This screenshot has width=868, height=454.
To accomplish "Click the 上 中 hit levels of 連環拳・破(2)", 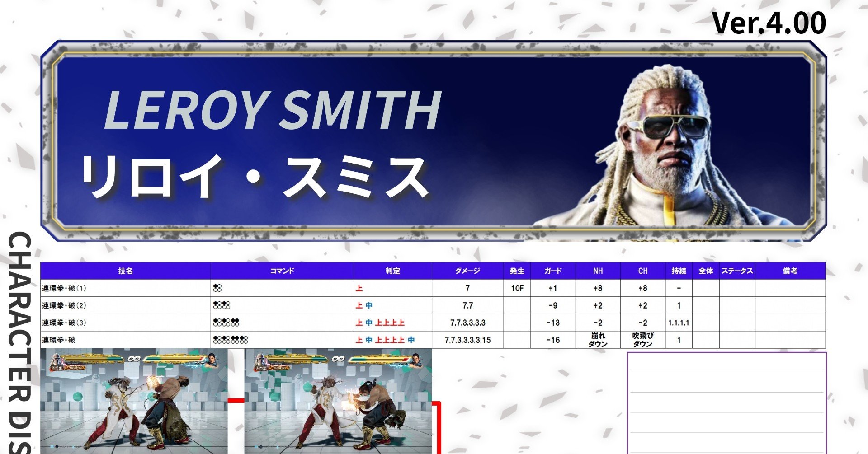I will click(x=364, y=305).
